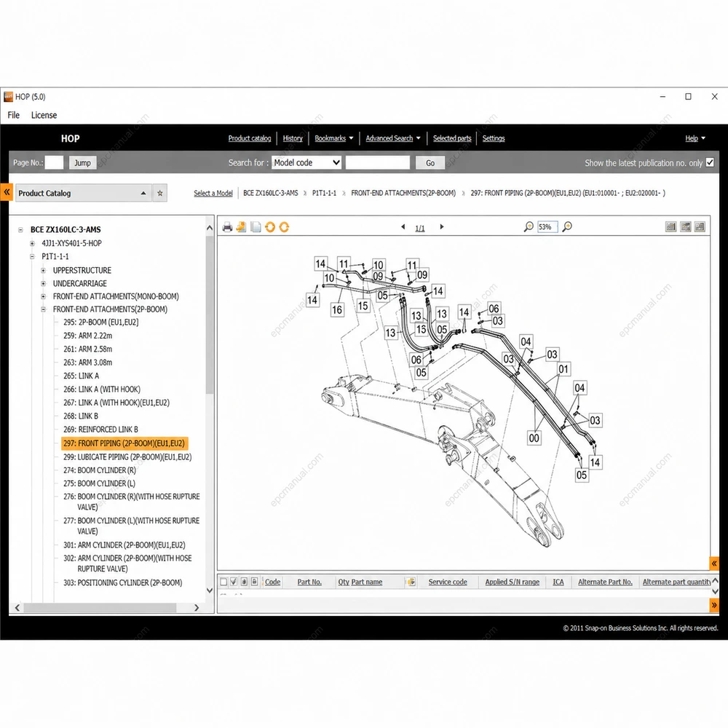This screenshot has height=728, width=728.
Task: Click the second orange rotate icon
Action: (x=284, y=227)
